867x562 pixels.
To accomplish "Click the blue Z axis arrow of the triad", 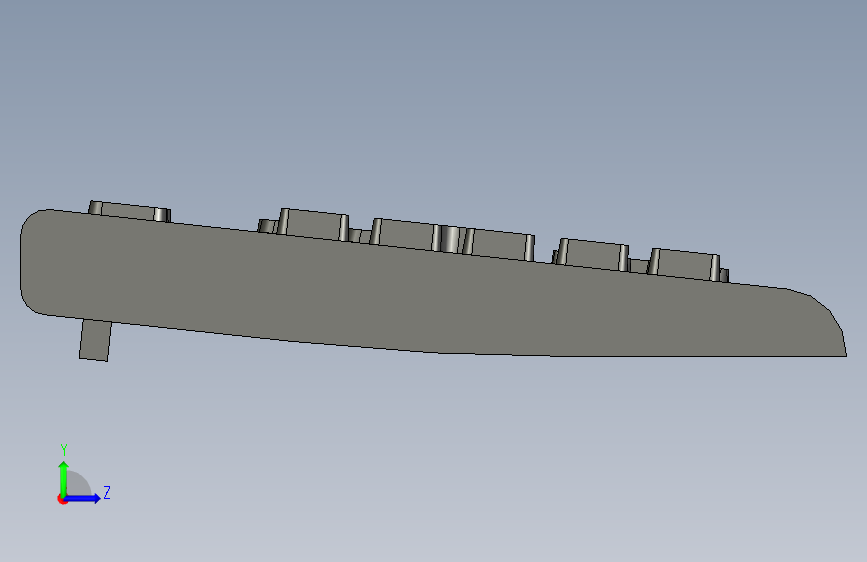I will [x=83, y=498].
